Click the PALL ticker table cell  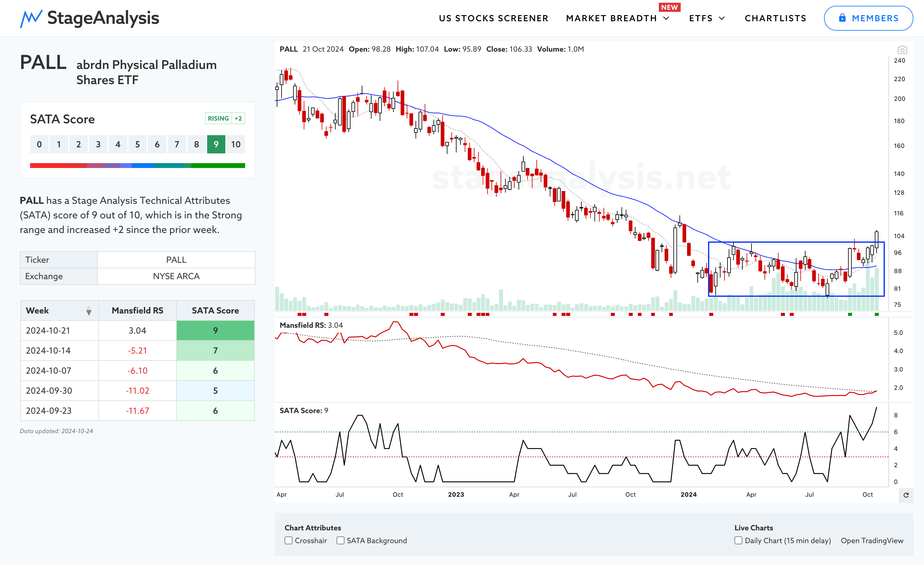176,260
